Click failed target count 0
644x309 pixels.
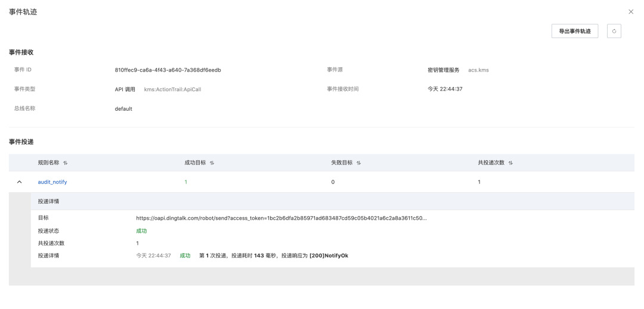(333, 182)
